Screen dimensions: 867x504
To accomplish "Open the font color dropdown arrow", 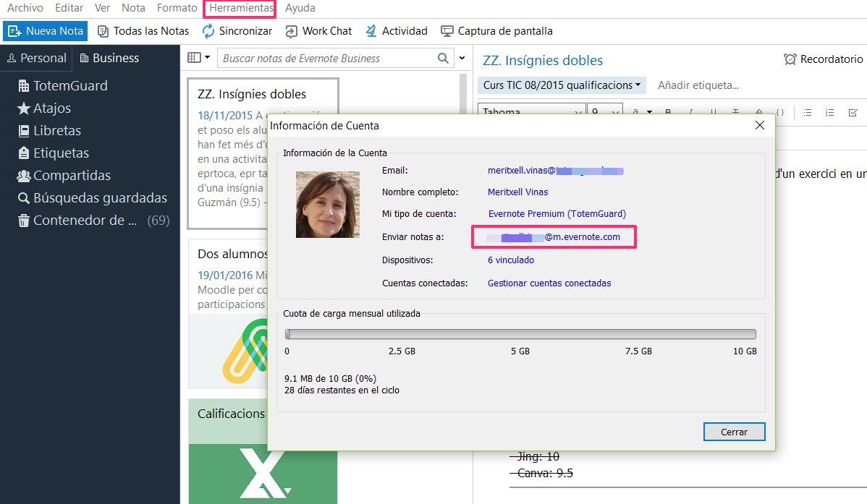I will (x=649, y=112).
